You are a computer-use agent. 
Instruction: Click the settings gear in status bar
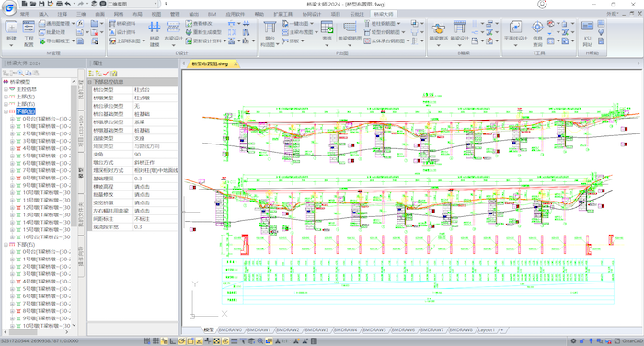click(573, 341)
